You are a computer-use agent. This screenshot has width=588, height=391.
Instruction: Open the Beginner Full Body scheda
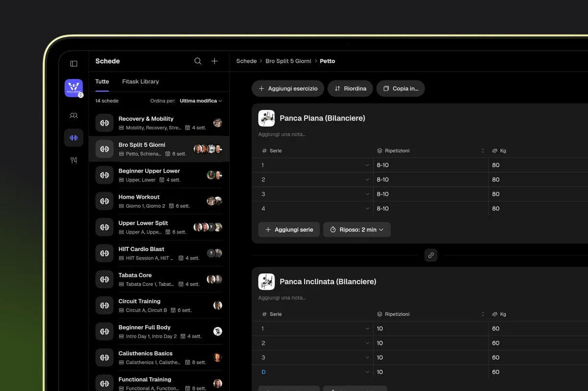(x=159, y=332)
